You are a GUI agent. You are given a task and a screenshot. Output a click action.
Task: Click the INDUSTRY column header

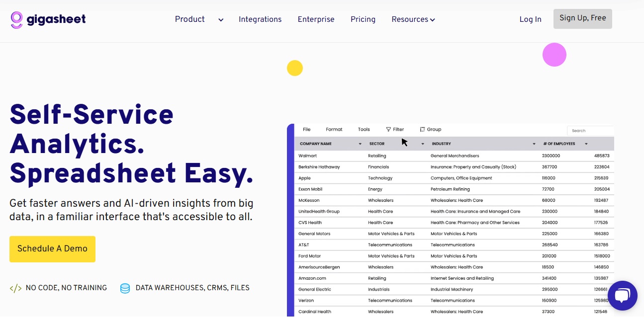(x=442, y=144)
